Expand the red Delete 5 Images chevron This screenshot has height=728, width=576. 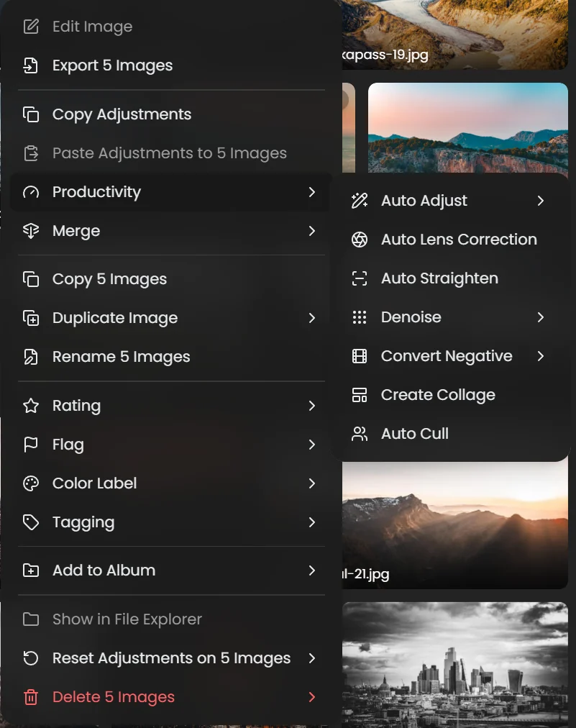click(312, 697)
